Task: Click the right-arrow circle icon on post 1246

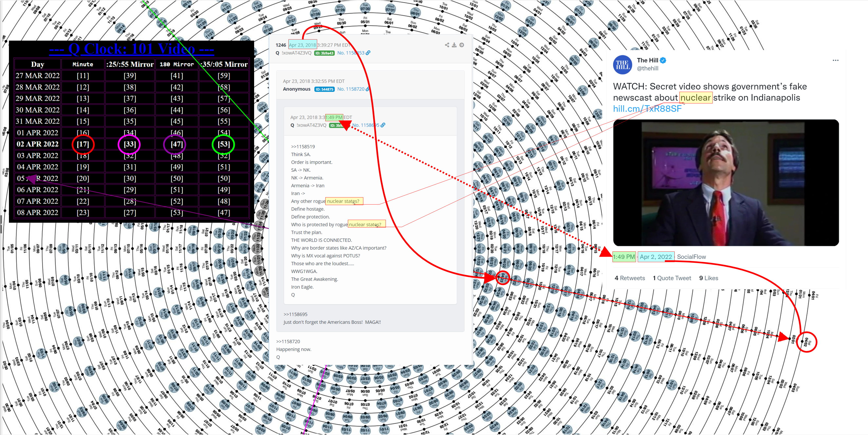Action: tap(462, 45)
